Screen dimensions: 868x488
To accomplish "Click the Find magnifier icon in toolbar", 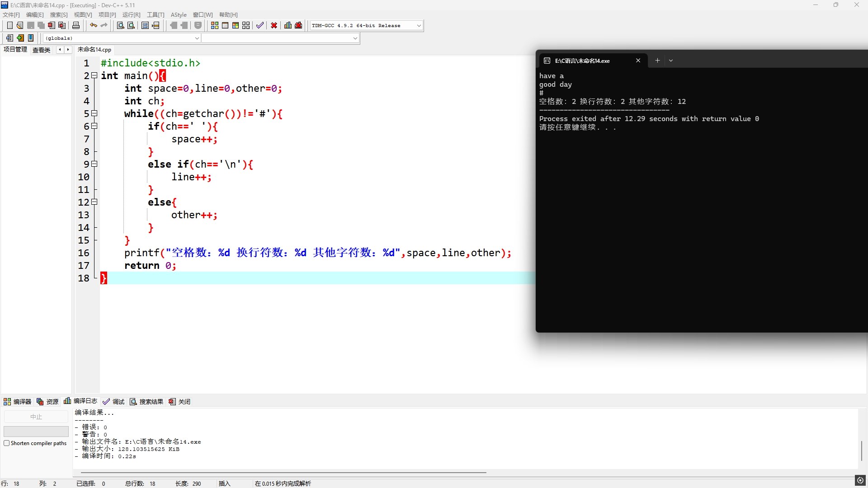I will tap(120, 25).
